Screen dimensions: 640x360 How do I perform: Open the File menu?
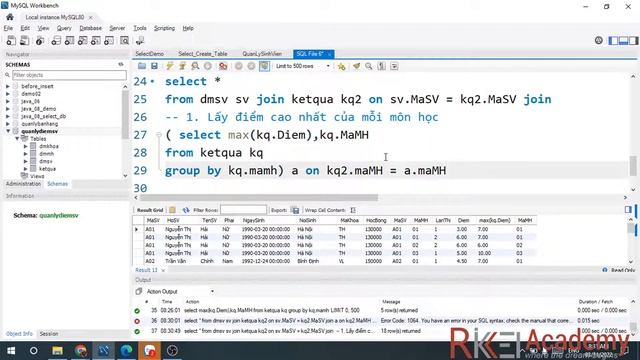(x=8, y=28)
